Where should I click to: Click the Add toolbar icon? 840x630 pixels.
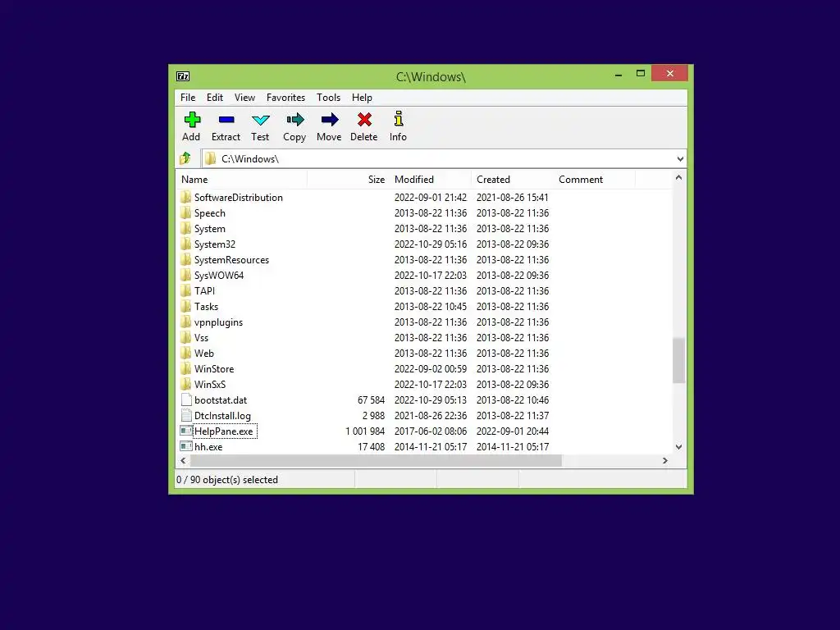click(x=192, y=120)
